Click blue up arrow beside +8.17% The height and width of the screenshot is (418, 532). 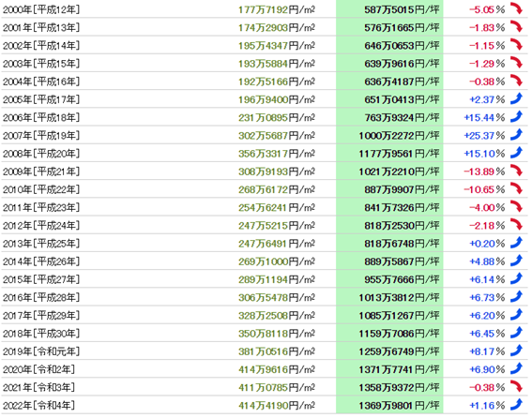click(x=516, y=351)
